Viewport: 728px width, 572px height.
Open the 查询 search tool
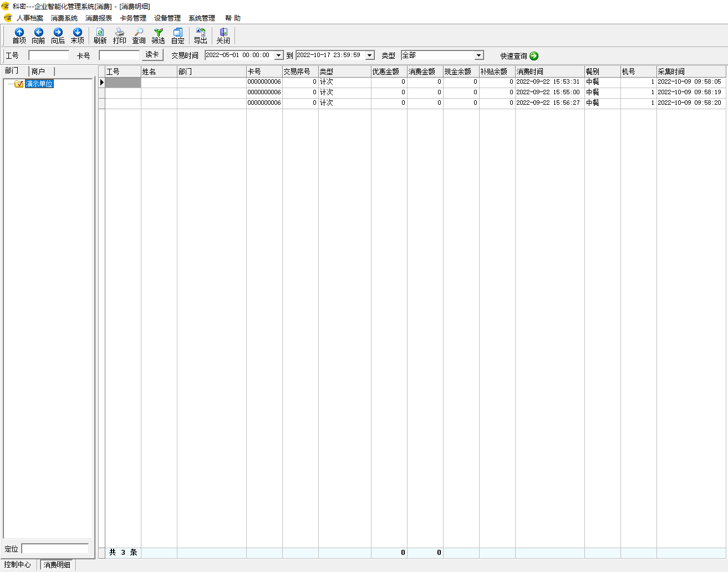point(139,36)
